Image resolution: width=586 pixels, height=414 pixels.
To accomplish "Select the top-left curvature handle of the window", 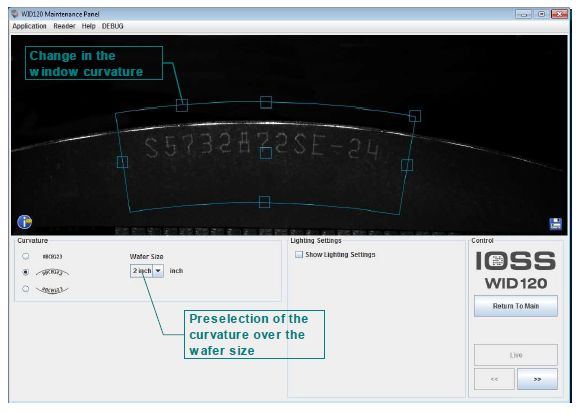I will pos(182,105).
